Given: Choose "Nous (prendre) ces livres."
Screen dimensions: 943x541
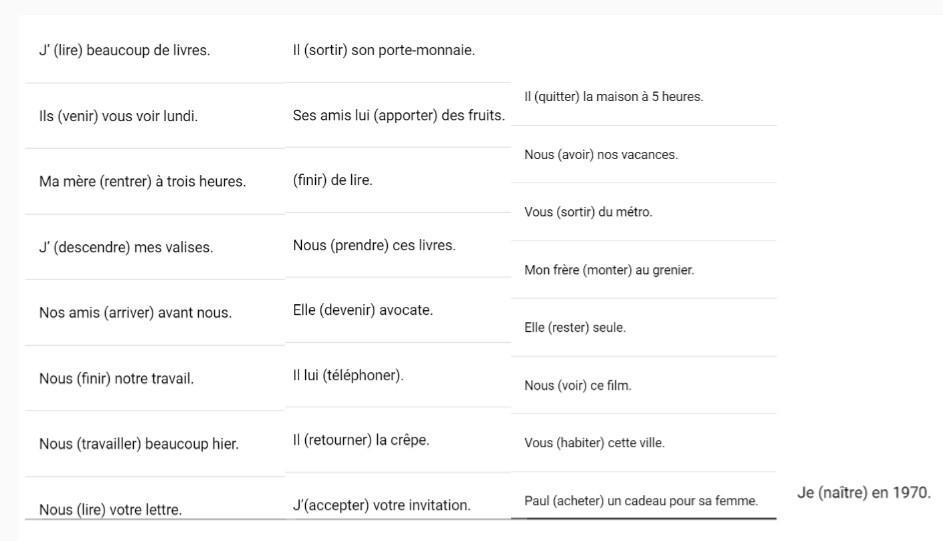Looking at the screenshot, I should [x=374, y=245].
